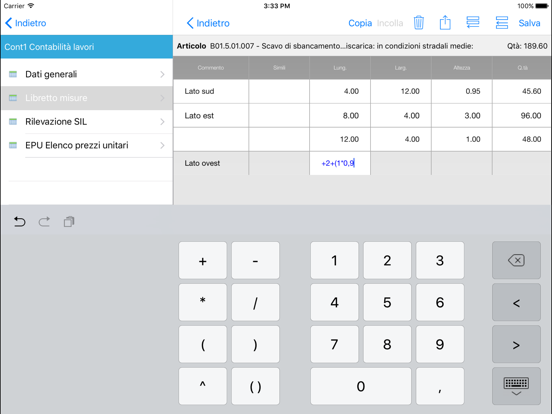Tap the number 0 key
The image size is (552, 414).
pyautogui.click(x=361, y=386)
